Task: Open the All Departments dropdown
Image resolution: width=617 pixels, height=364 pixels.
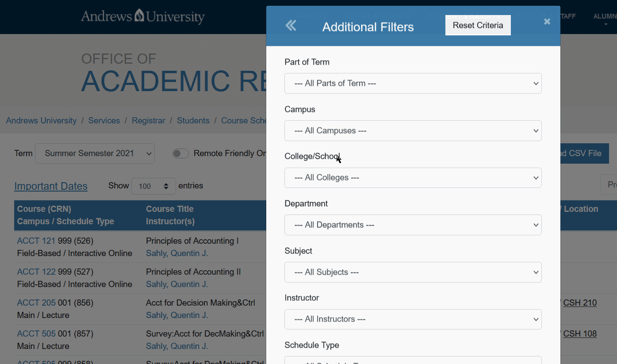Action: point(413,225)
